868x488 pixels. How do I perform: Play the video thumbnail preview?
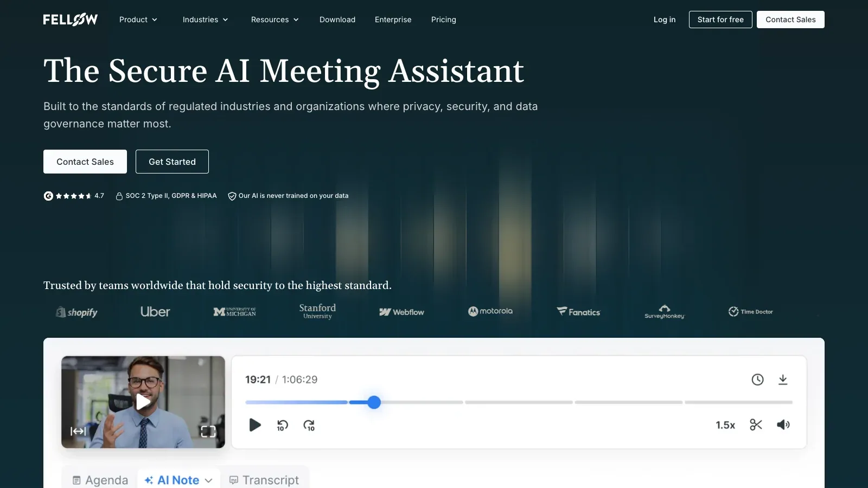point(143,402)
